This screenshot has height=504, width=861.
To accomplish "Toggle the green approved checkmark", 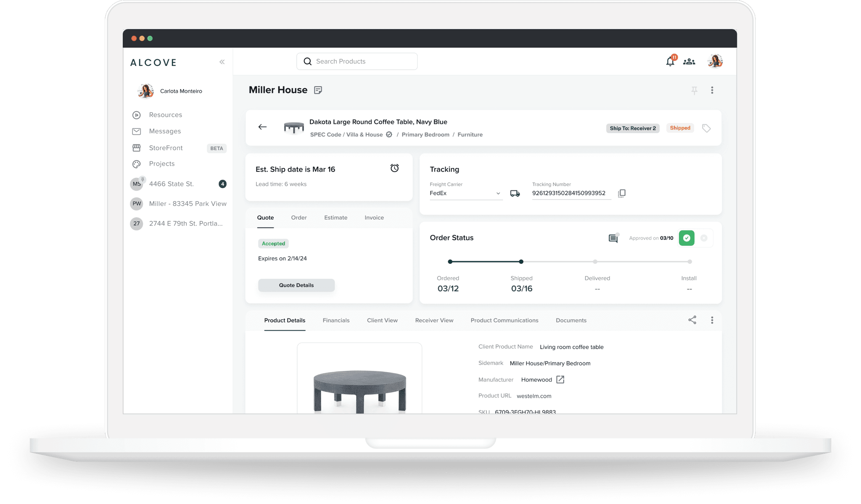I will click(x=687, y=238).
